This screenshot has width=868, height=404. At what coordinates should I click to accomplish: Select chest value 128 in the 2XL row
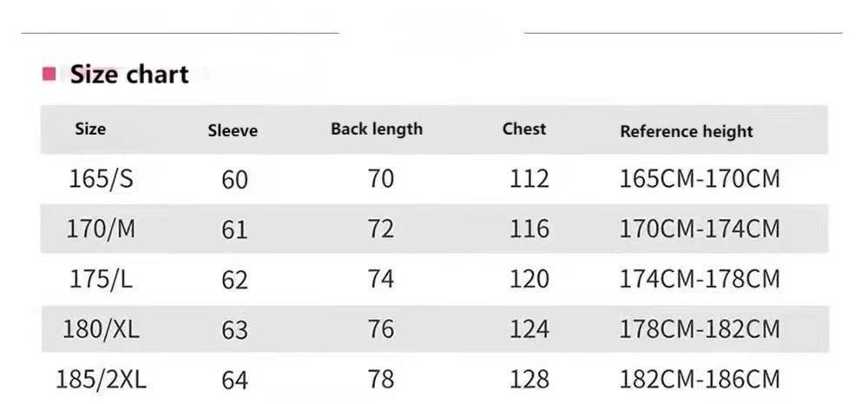pos(529,380)
